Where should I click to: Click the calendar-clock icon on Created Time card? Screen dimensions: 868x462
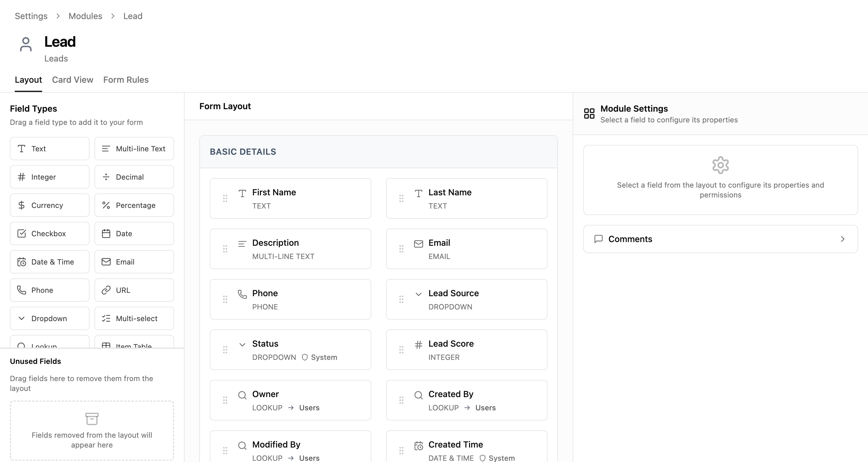[x=419, y=446]
